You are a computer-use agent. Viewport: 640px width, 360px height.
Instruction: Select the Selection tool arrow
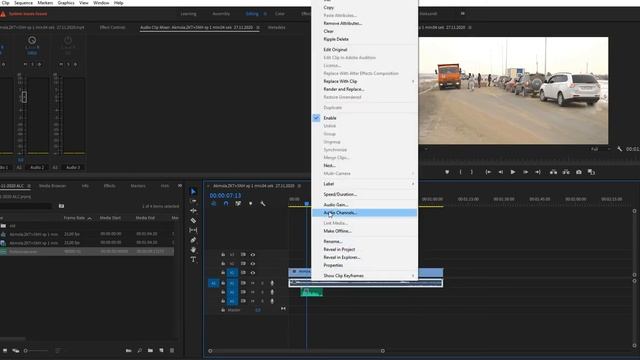193,191
